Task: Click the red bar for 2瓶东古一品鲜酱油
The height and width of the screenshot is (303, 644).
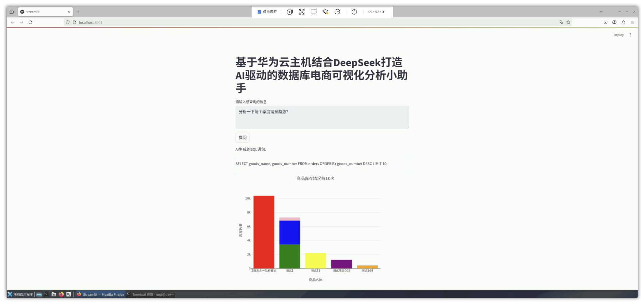Action: point(264,232)
